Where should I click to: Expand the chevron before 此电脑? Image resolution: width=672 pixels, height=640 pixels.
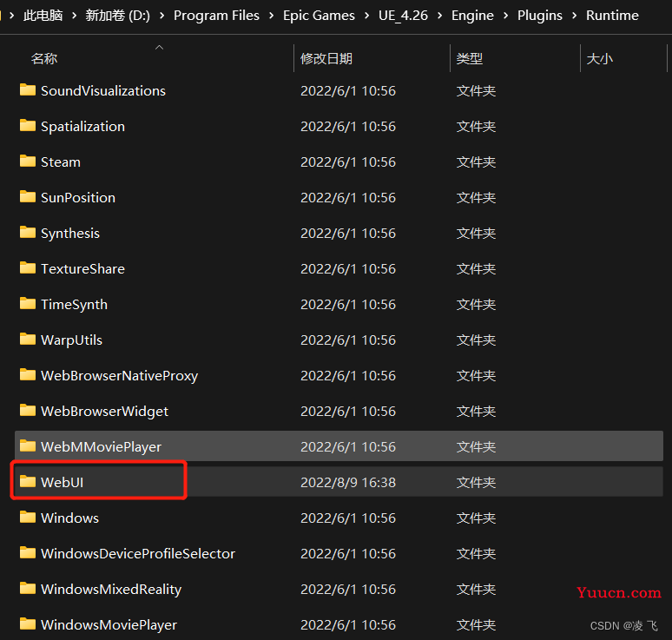tap(12, 16)
